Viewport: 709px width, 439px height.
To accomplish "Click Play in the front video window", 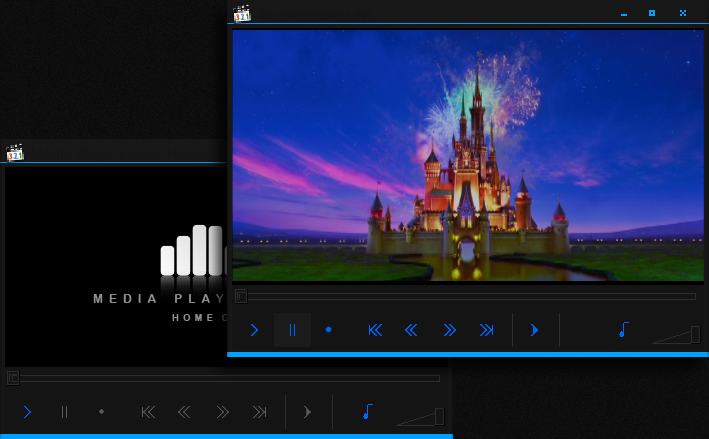I will tap(255, 330).
